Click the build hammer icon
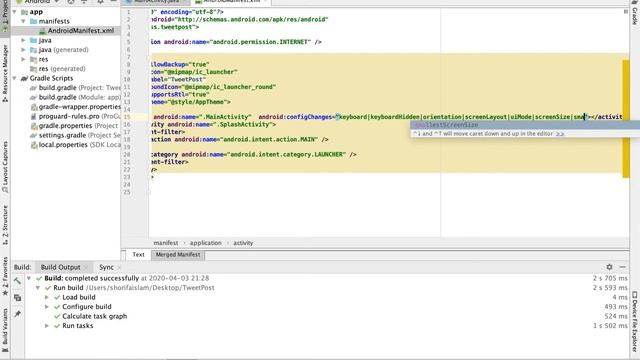Image resolution: width=640 pixels, height=360 pixels. point(17,281)
